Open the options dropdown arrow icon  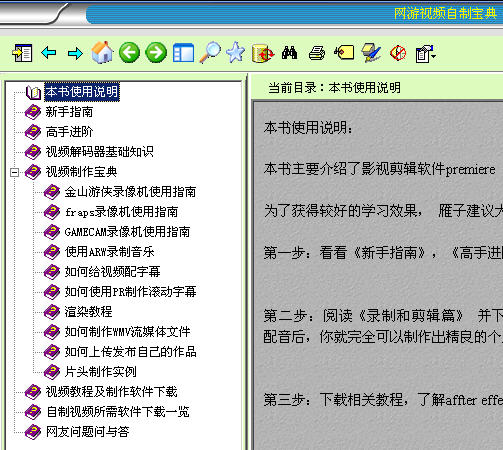pyautogui.click(x=425, y=53)
